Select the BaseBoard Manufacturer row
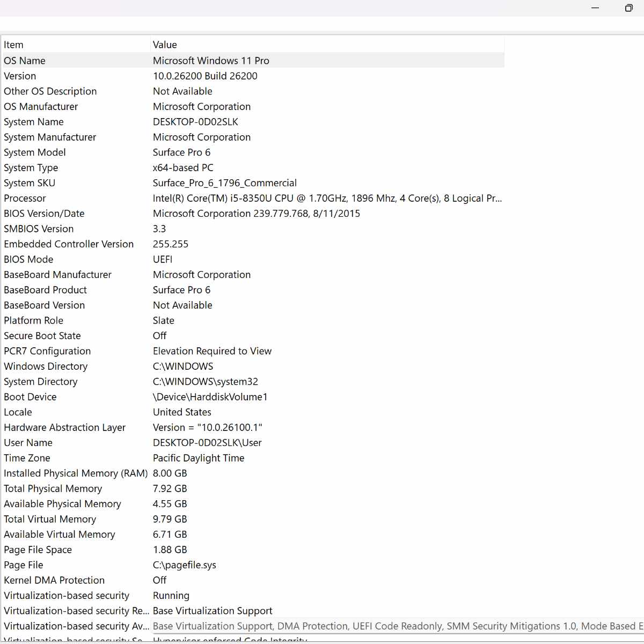Viewport: 644px width, 644px height. (253, 275)
